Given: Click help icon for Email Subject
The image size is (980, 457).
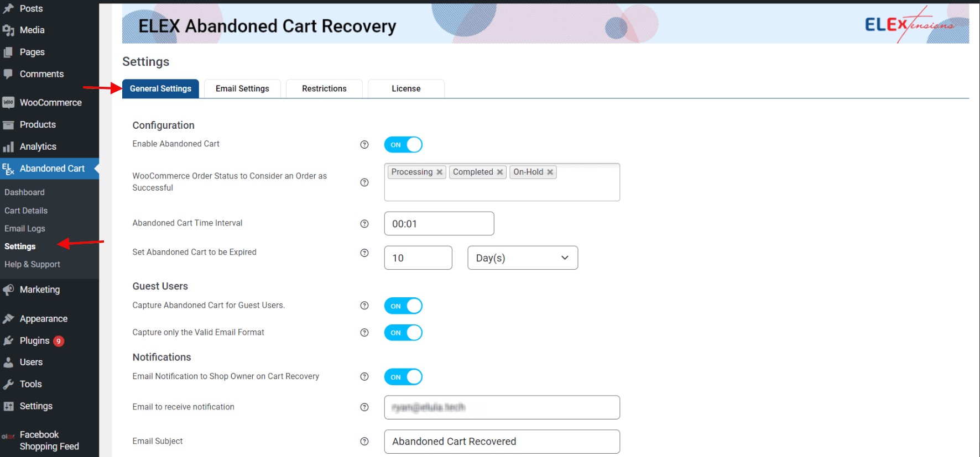Looking at the screenshot, I should 364,442.
